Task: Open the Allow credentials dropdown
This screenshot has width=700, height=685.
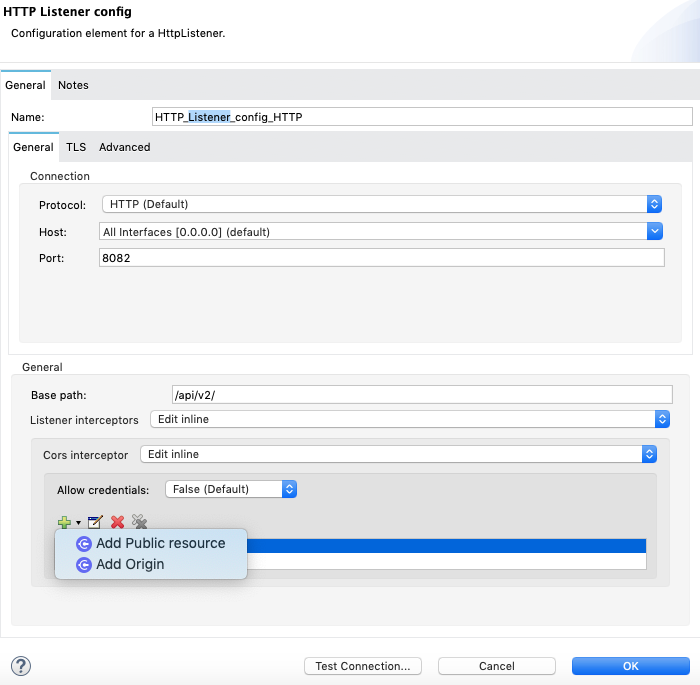Action: pyautogui.click(x=289, y=489)
